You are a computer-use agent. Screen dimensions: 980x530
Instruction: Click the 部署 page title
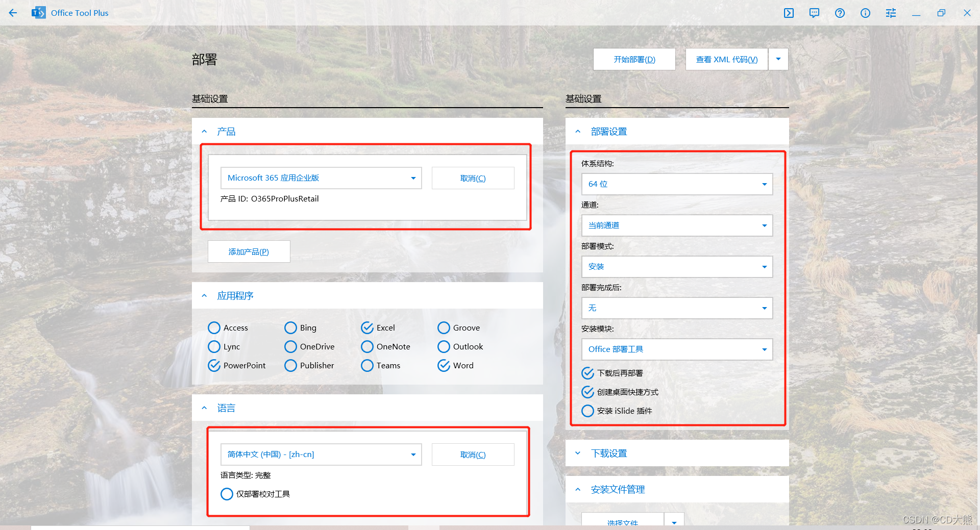[x=205, y=60]
